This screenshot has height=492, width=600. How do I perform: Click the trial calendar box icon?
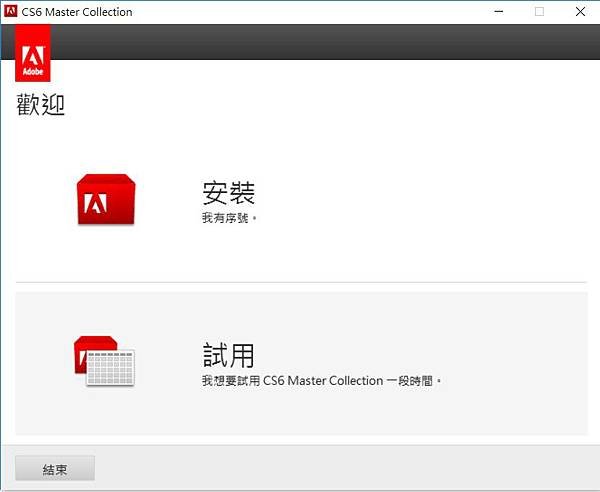[x=104, y=361]
